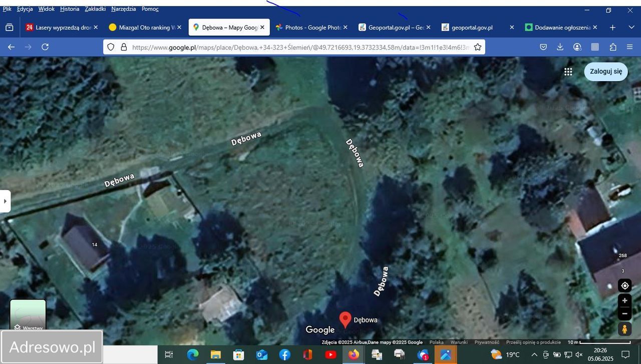Open the Historia menu
641x364 pixels.
[70, 9]
